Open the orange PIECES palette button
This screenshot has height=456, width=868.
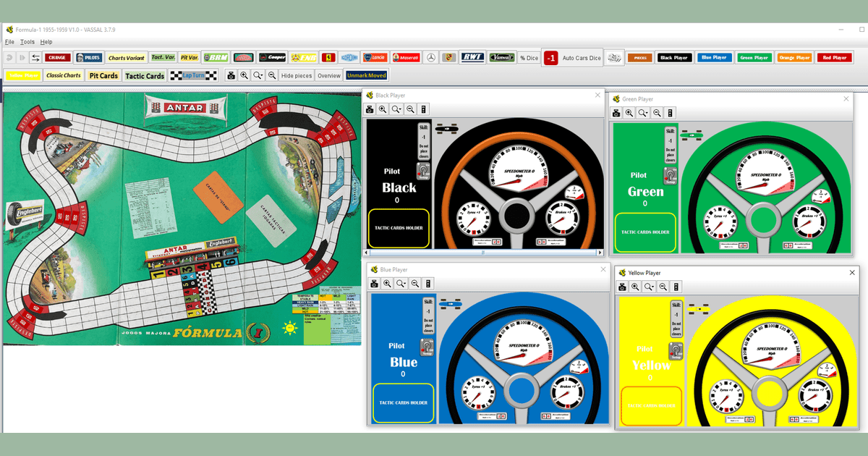coord(639,57)
